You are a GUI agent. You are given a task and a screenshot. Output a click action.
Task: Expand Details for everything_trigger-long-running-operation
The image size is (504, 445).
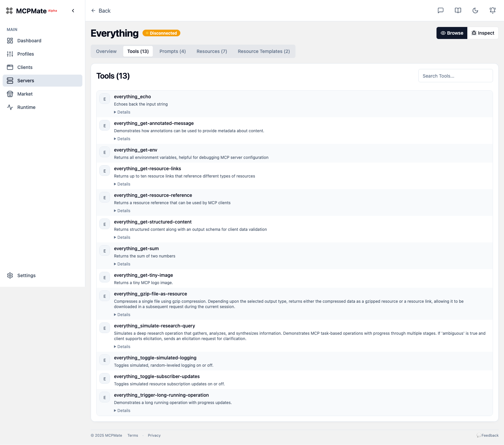point(122,410)
